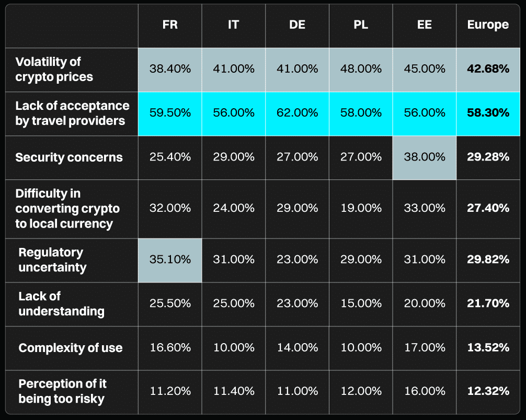Click the Volatility of crypto prices row label
526x420 pixels.
tap(54, 70)
